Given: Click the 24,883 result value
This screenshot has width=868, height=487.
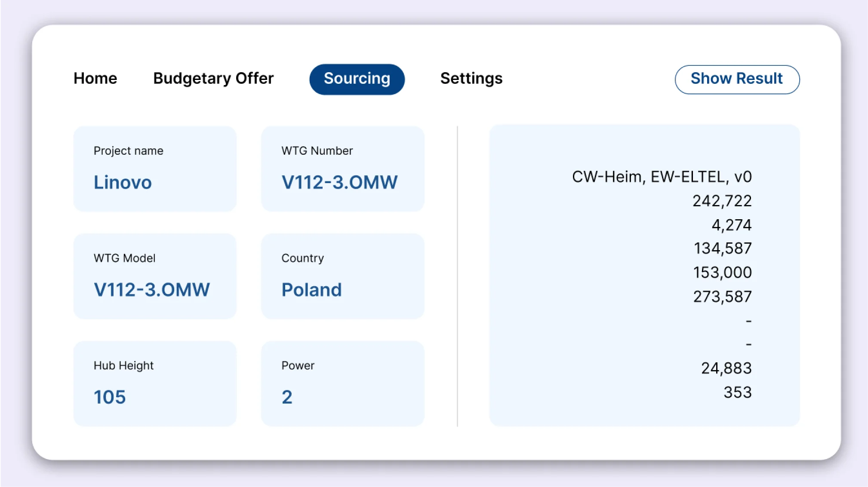Looking at the screenshot, I should point(726,368).
